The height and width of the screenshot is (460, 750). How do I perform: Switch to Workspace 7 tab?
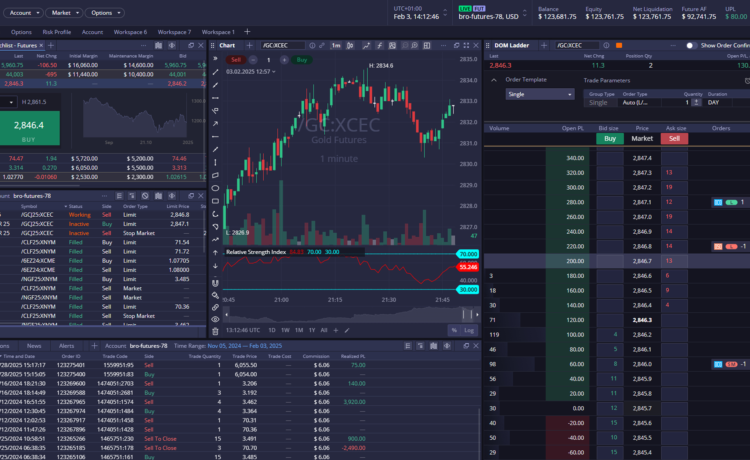(x=174, y=32)
